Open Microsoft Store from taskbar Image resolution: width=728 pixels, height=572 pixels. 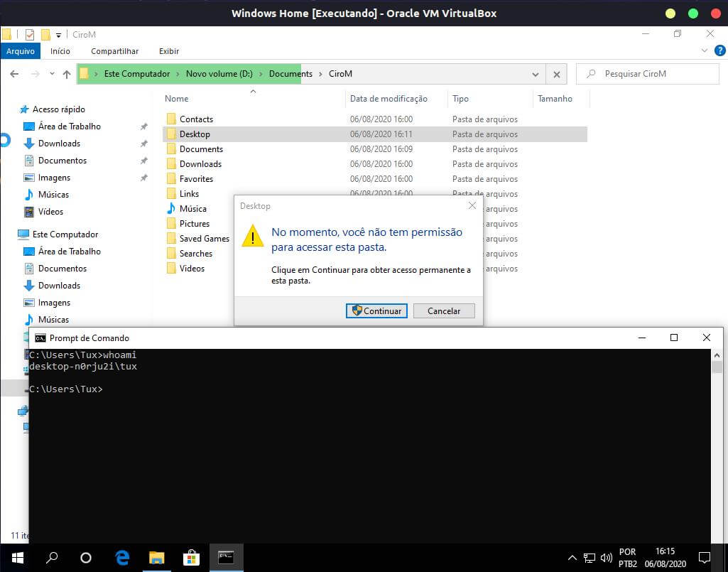pos(191,558)
